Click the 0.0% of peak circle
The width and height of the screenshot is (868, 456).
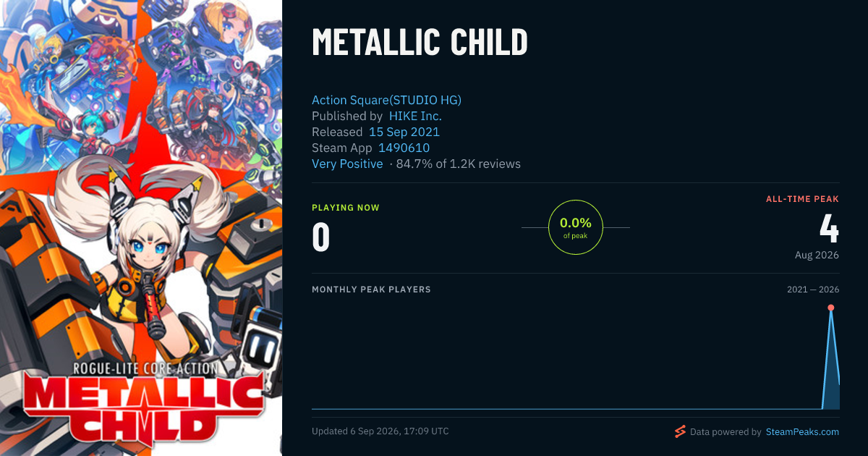coord(576,227)
